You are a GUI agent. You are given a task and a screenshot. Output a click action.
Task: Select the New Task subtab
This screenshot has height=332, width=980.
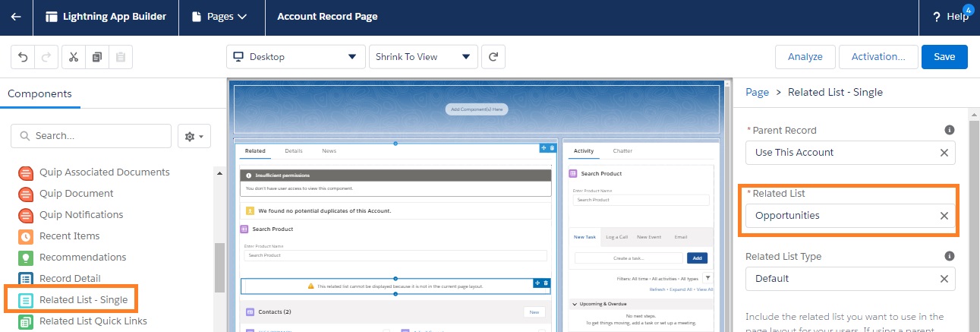click(x=585, y=237)
